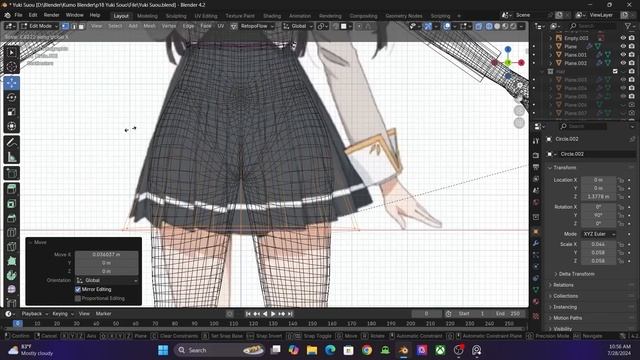Viewport: 640px width, 360px height.
Task: Open the Orientation Global dropdown in the Move panel
Action: [107, 280]
